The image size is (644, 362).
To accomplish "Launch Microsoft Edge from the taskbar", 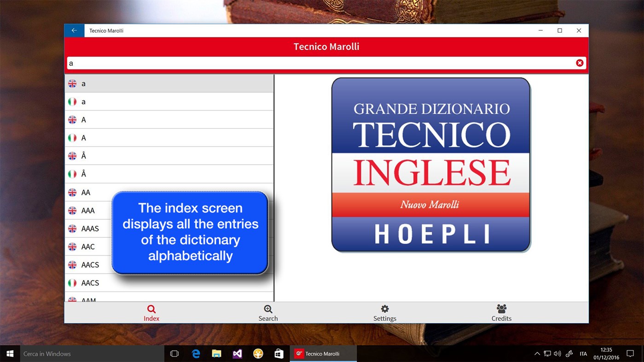I will 195,353.
